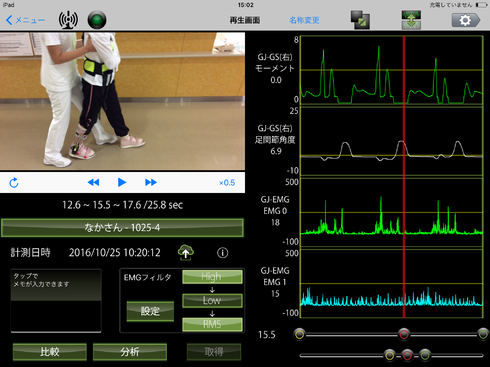The image size is (490, 367).
Task: Toggle the Low EMG filter
Action: (x=212, y=300)
